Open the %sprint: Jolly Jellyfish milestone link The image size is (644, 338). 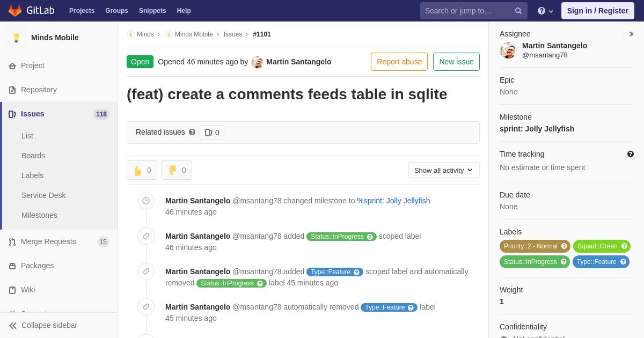(x=393, y=201)
